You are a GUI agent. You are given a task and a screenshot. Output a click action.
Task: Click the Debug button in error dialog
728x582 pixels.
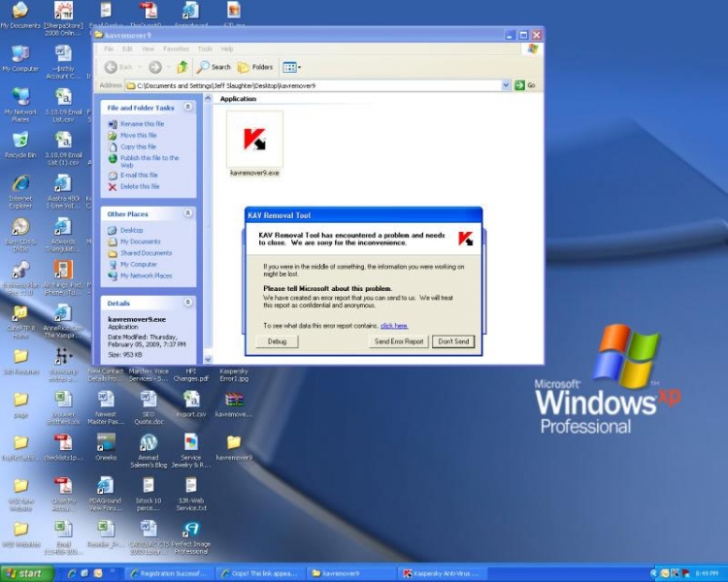click(277, 341)
